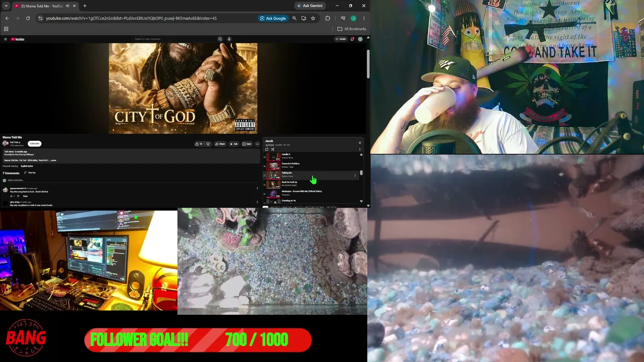
Task: Open the Chrome three-dot menu
Action: click(x=363, y=18)
